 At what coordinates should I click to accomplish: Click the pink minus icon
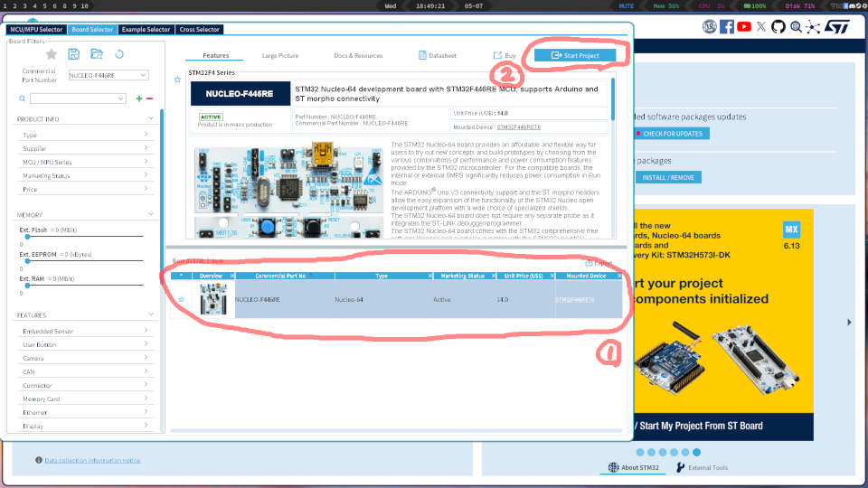click(x=149, y=99)
